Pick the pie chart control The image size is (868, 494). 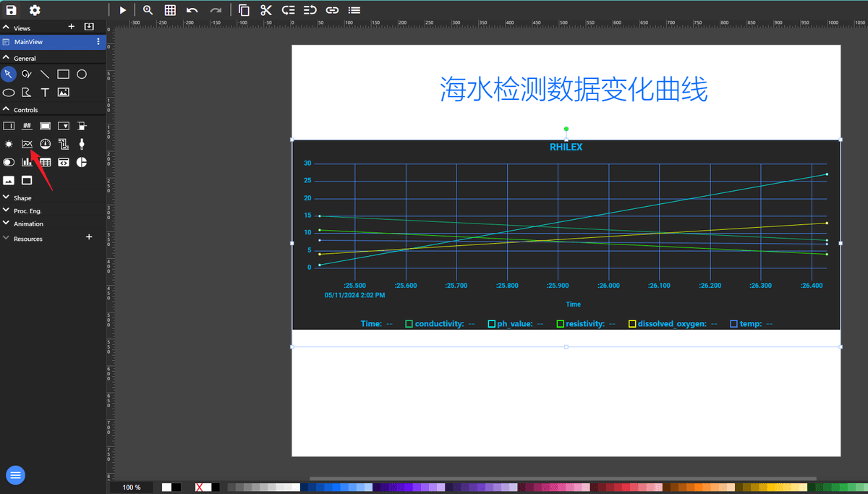click(82, 162)
